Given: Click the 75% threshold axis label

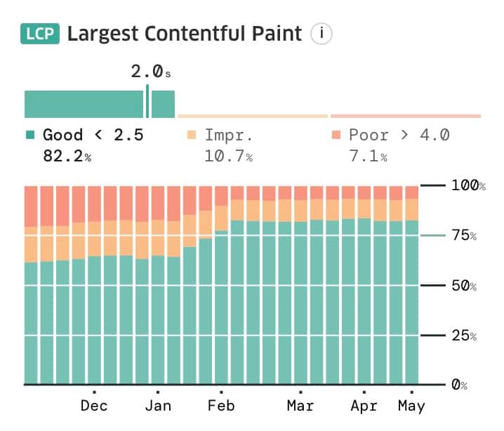Looking at the screenshot, I should [x=464, y=236].
